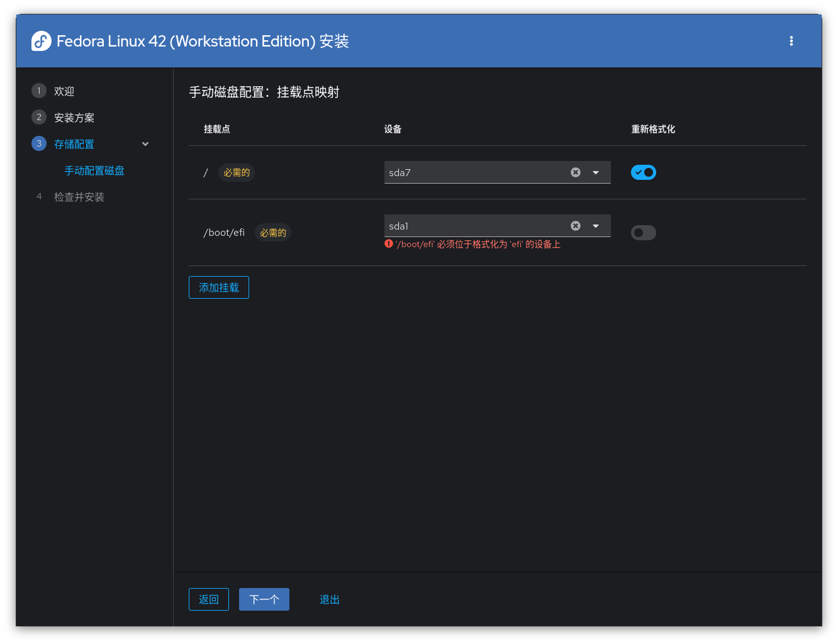
Task: Click the 挂载点 column header
Action: pos(217,129)
